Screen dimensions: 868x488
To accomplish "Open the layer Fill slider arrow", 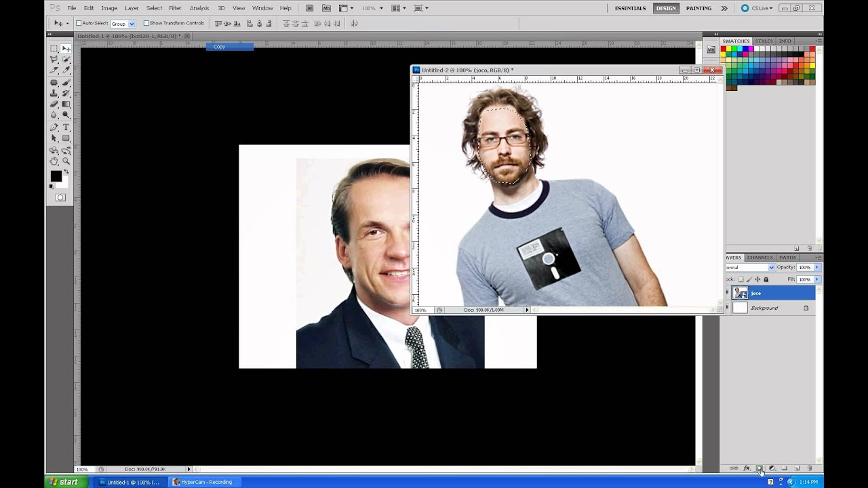I will coord(816,279).
